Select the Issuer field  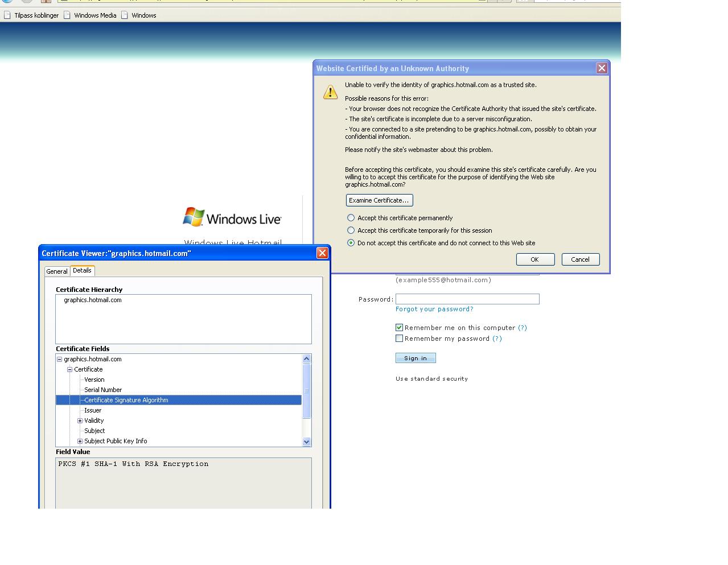tap(93, 410)
